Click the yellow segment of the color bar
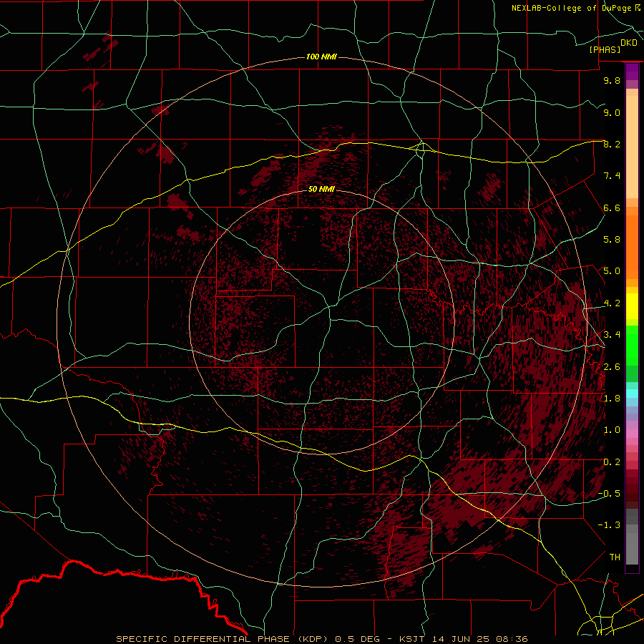Image resolution: width=644 pixels, height=644 pixels. tap(632, 306)
